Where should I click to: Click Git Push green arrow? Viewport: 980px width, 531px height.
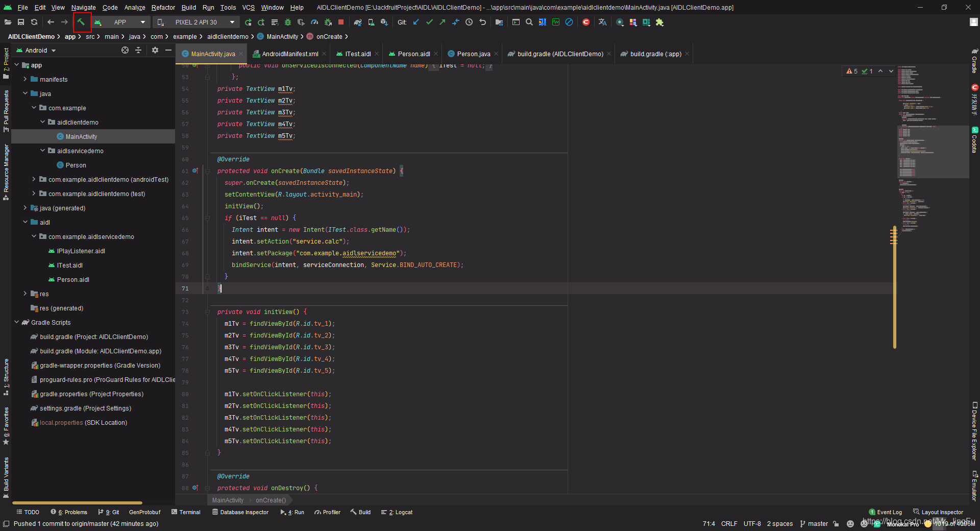click(x=443, y=22)
